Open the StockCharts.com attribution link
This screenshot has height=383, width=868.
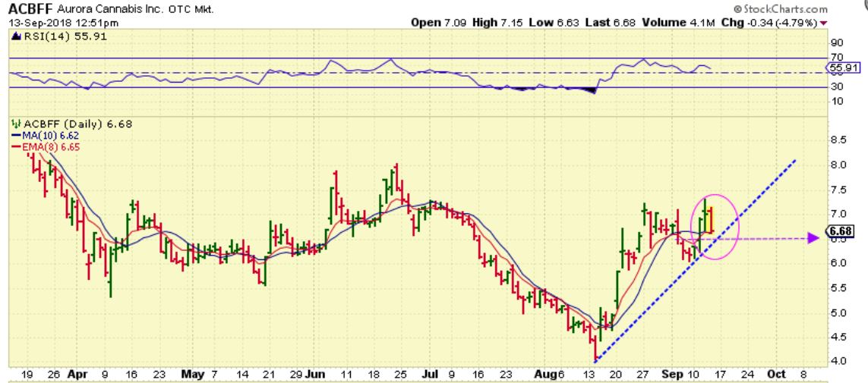tap(781, 9)
